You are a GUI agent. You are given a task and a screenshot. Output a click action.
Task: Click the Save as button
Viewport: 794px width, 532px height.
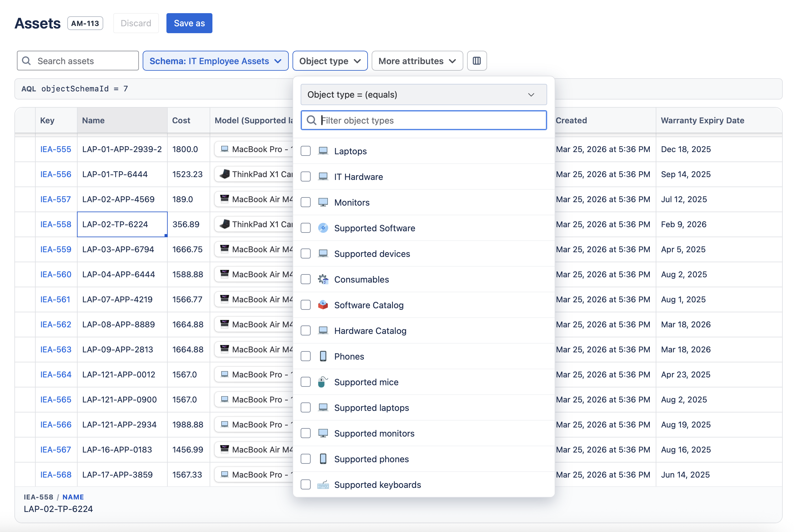(x=189, y=23)
